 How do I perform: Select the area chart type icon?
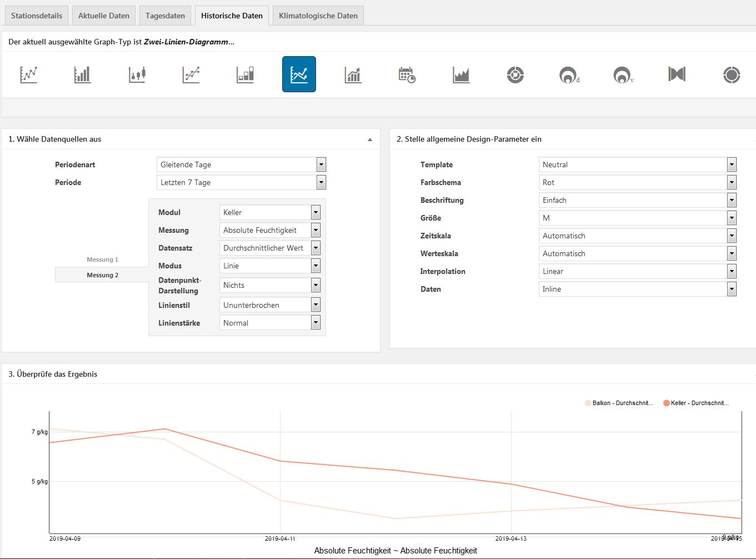(x=461, y=74)
